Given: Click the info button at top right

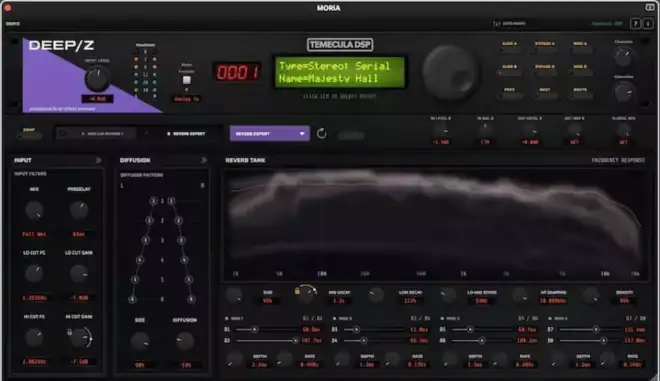Looking at the screenshot, I should [x=648, y=24].
